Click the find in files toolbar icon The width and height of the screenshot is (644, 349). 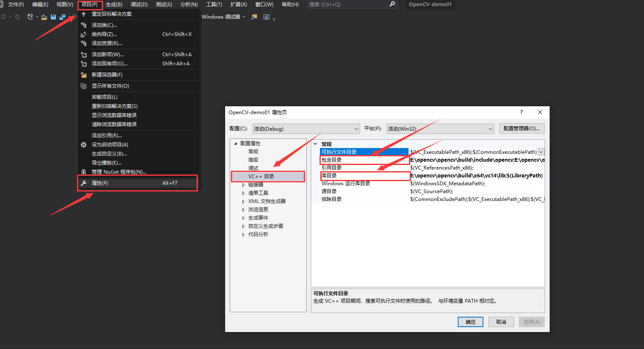(254, 17)
